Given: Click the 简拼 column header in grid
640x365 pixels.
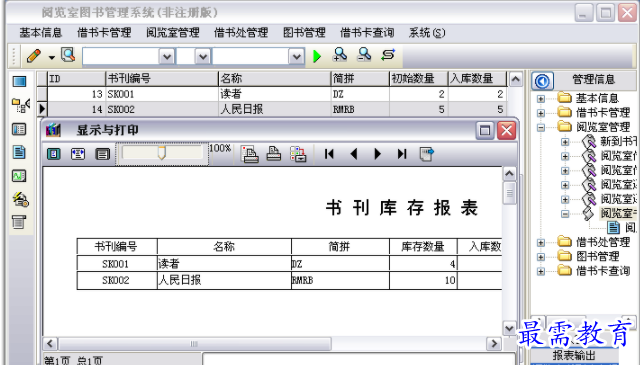Looking at the screenshot, I should 360,78.
